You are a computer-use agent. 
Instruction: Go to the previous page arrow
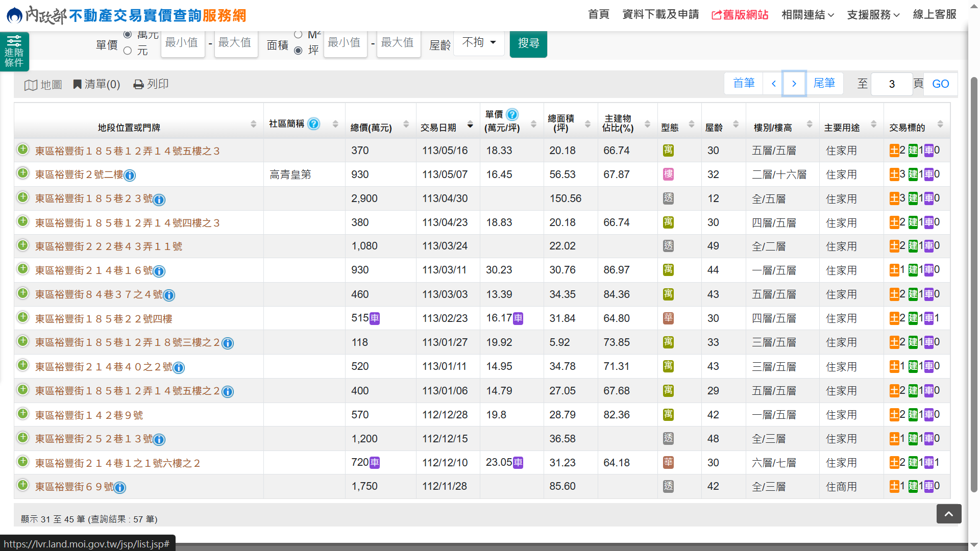click(x=773, y=83)
